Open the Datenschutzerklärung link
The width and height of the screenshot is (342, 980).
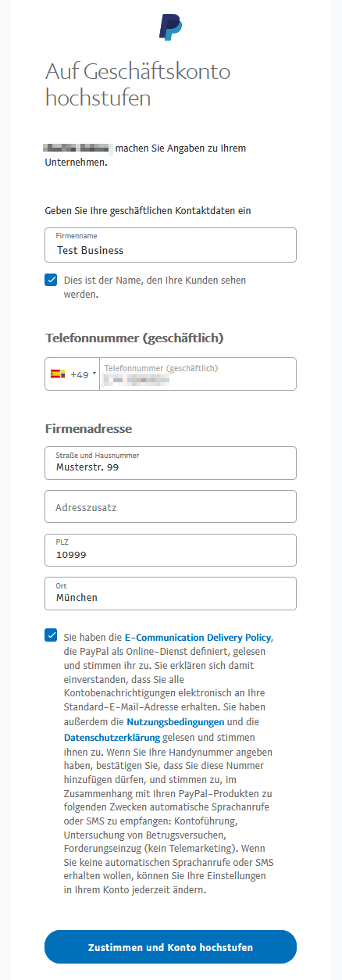112,738
